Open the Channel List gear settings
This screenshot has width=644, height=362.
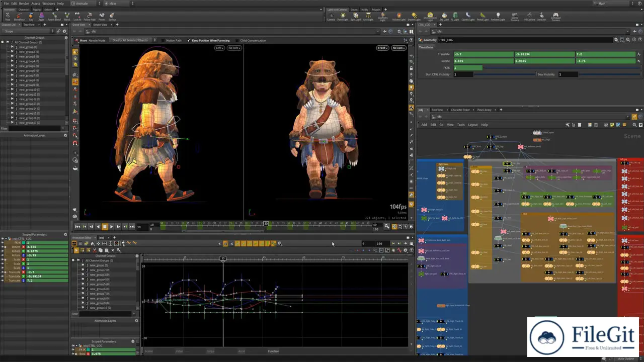click(65, 31)
